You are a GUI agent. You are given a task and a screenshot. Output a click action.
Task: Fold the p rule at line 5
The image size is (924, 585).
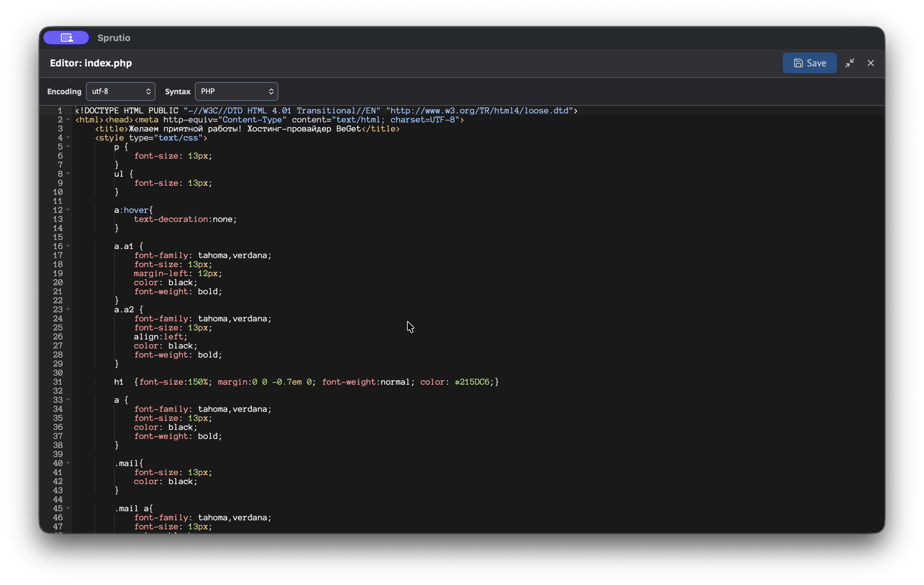68,146
